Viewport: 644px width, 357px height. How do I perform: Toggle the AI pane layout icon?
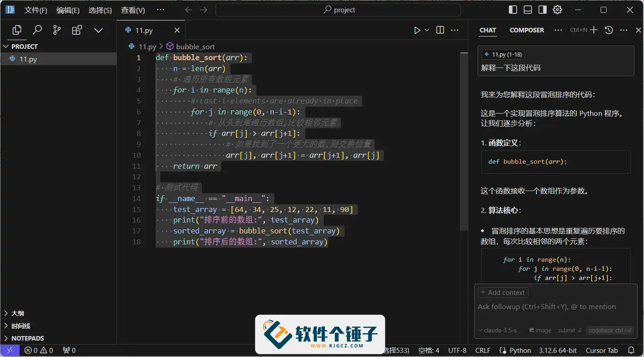pyautogui.click(x=542, y=10)
